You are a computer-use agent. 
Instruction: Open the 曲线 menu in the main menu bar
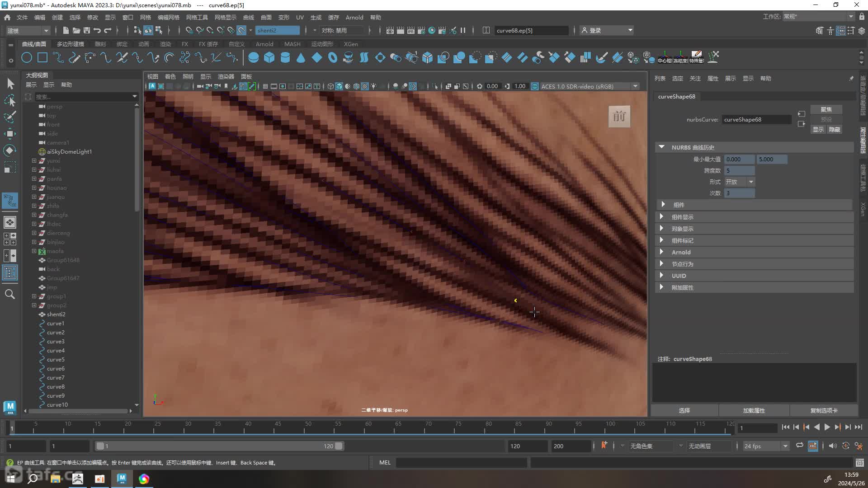point(249,17)
